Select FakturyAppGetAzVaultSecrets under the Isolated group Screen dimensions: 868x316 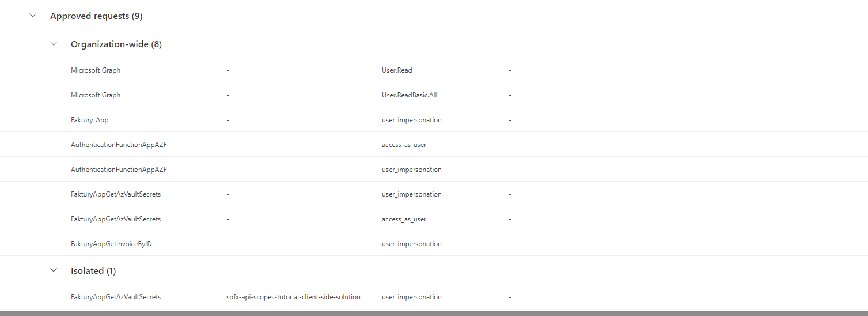(116, 297)
